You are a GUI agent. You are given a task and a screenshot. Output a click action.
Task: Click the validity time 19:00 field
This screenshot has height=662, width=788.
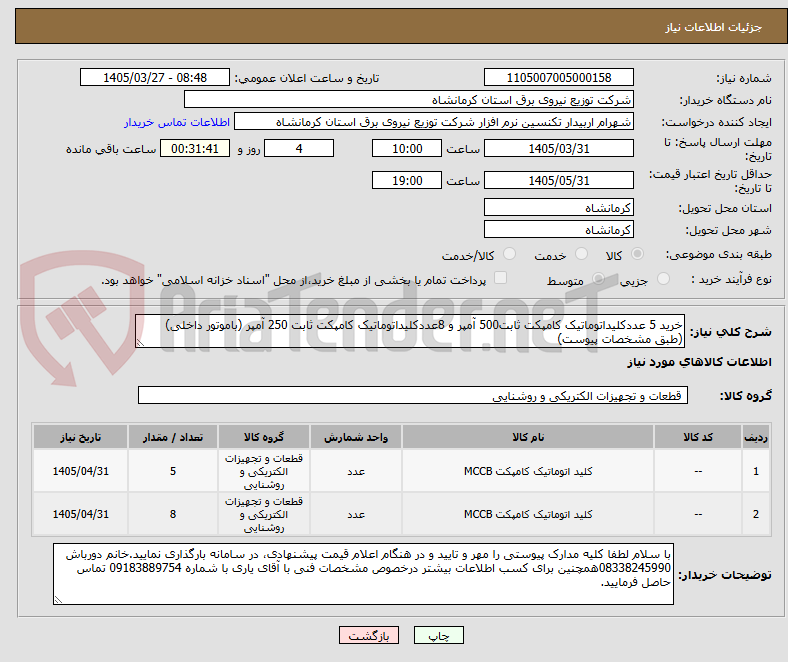click(x=407, y=180)
